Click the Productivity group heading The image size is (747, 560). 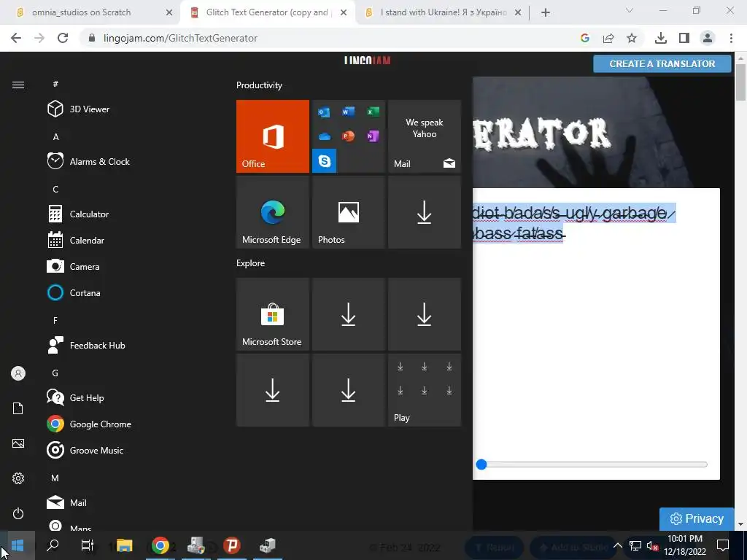pyautogui.click(x=259, y=85)
